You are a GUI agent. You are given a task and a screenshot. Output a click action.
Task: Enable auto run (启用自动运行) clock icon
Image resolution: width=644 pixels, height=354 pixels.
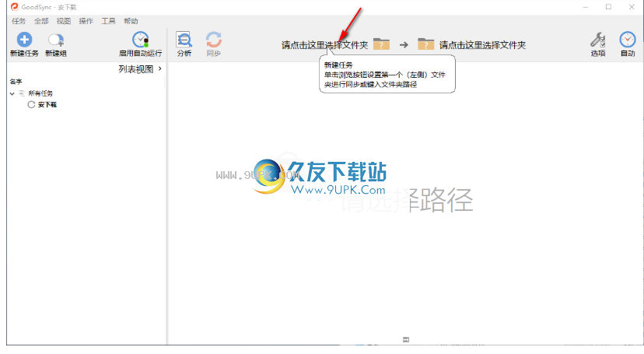coord(141,40)
